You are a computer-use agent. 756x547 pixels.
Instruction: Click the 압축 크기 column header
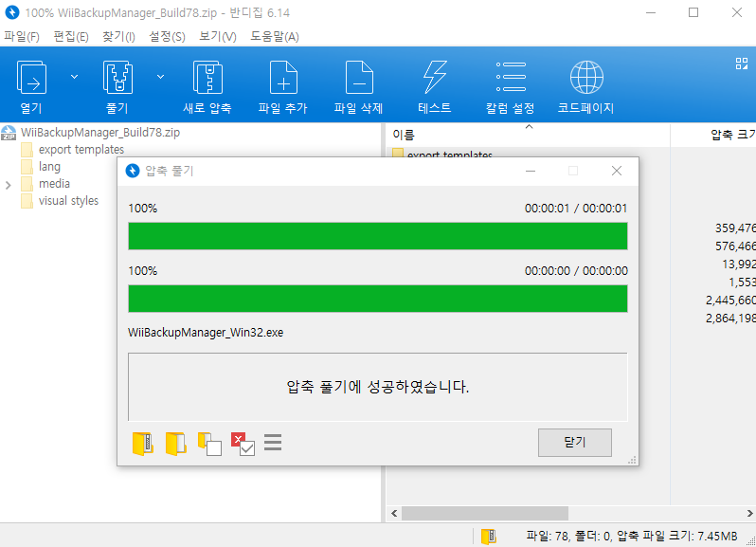(733, 135)
